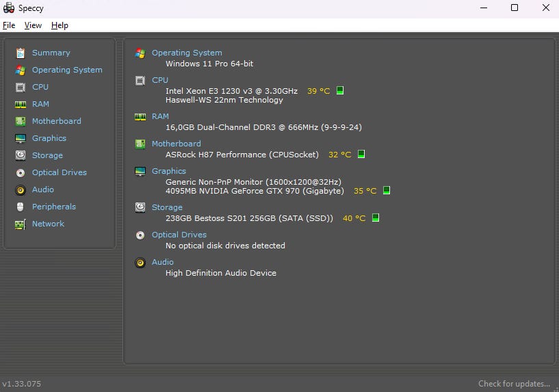Open the Help menu
Viewport: 559px width, 392px height.
pos(60,25)
